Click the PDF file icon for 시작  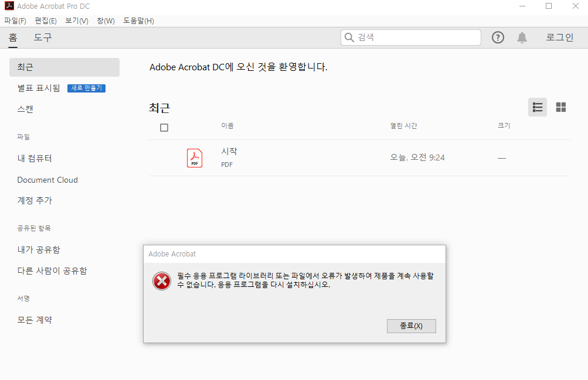(x=195, y=158)
